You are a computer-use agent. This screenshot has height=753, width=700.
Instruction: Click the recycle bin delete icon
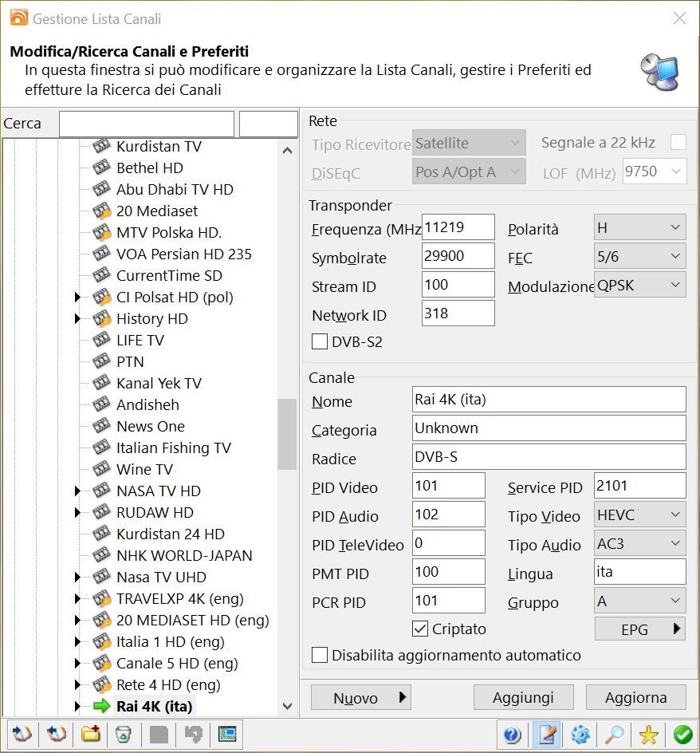pos(124,735)
